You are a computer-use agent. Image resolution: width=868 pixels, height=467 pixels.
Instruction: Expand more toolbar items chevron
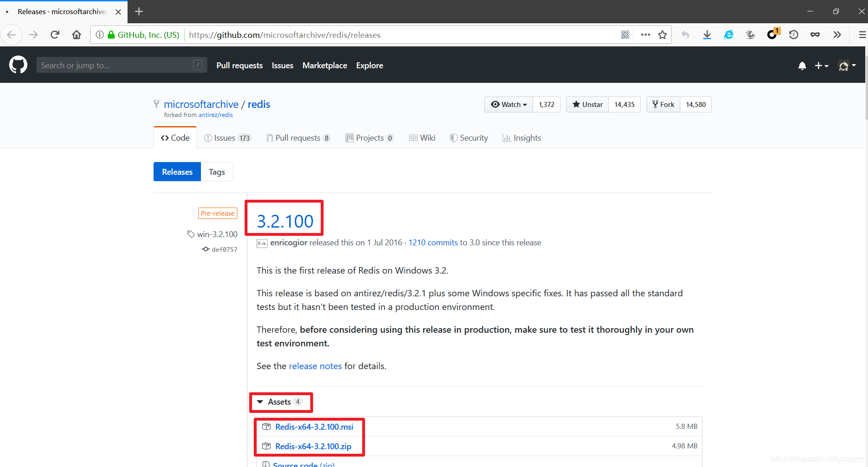[837, 35]
